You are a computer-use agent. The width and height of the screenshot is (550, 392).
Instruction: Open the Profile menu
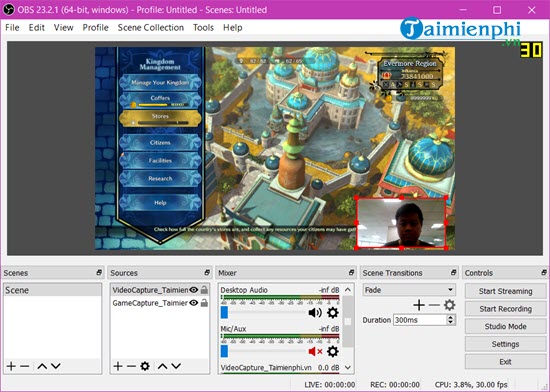[95, 28]
